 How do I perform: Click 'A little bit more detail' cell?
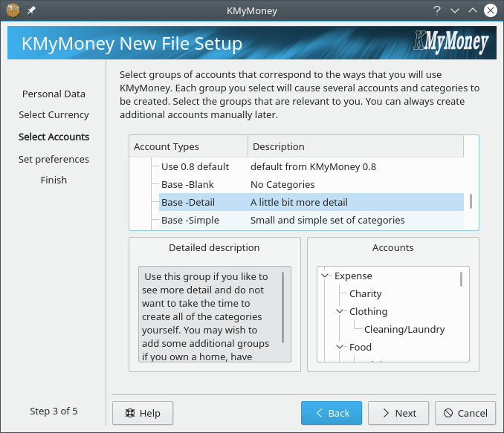click(299, 202)
